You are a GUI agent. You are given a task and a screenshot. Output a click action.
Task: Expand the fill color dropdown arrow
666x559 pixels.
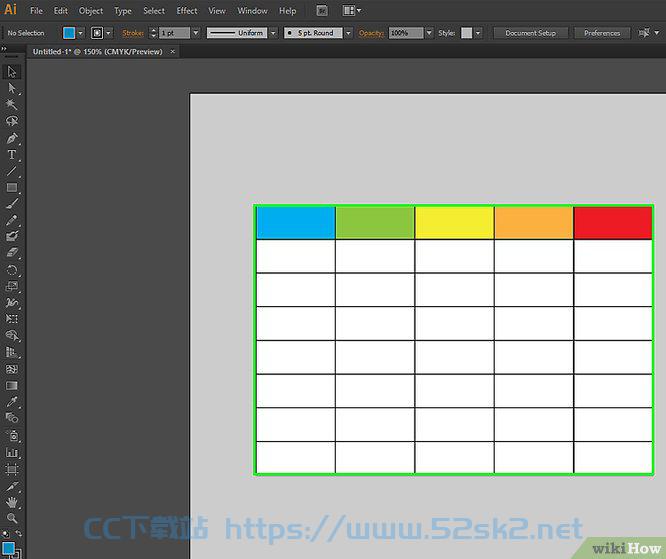click(x=80, y=33)
